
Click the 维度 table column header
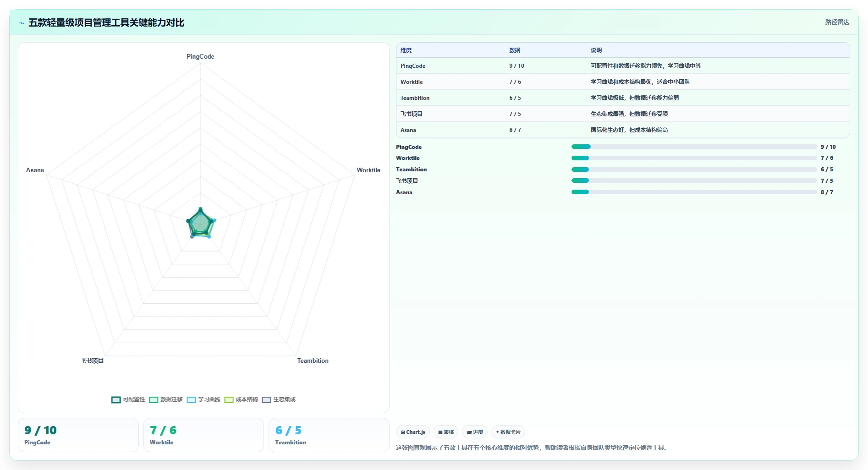(406, 50)
